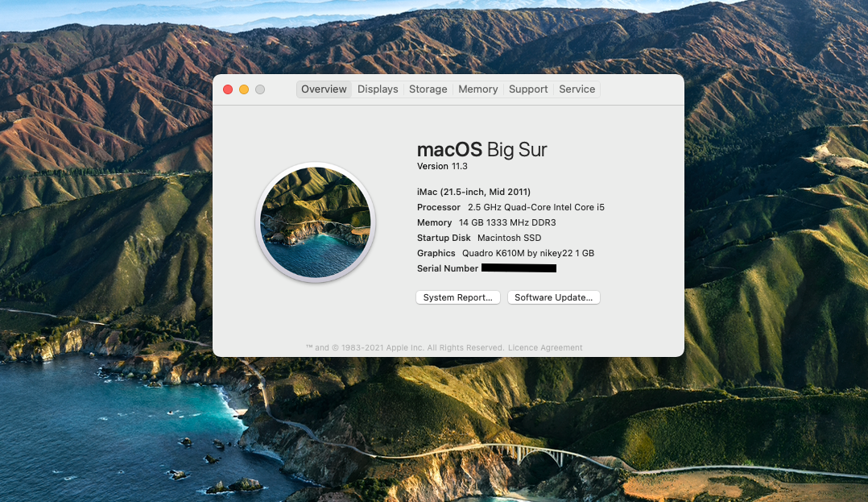The image size is (868, 502).
Task: Click the Graphics label
Action: (436, 253)
